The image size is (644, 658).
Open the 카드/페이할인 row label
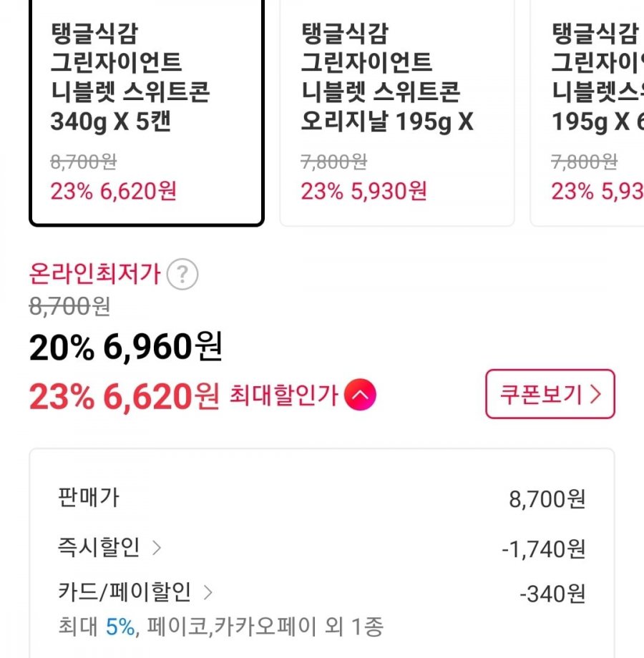(124, 592)
